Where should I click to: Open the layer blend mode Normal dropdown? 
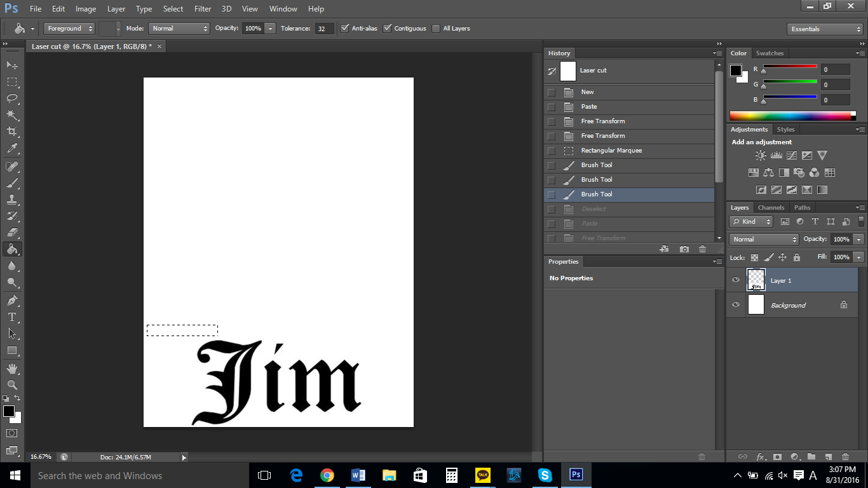pyautogui.click(x=764, y=240)
